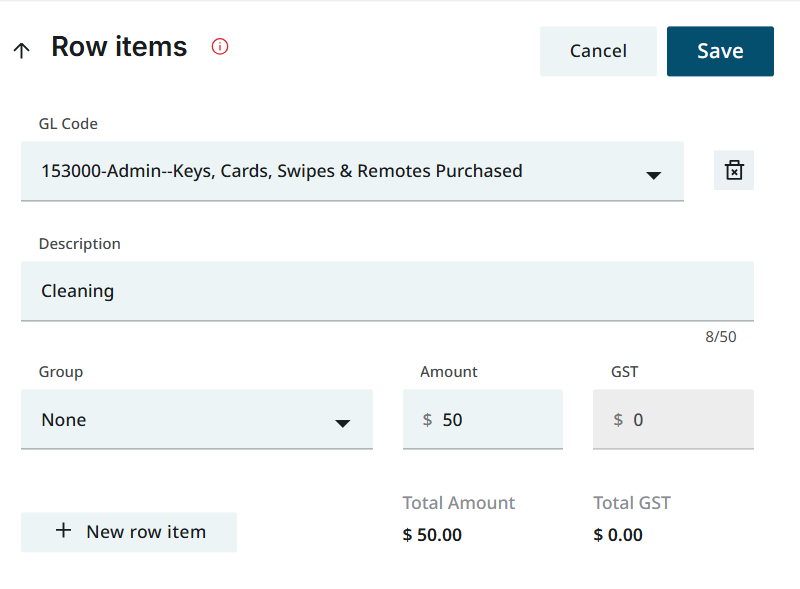
Task: Expand the GL Code dropdown arrow
Action: 653,175
